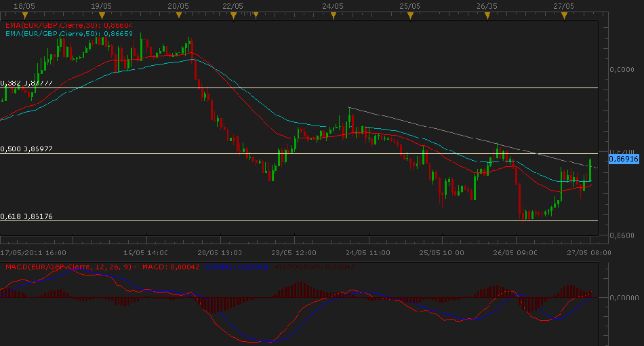The image size is (644, 346).
Task: Click the 24/05 11:00 time axis label
Action: tap(367, 252)
